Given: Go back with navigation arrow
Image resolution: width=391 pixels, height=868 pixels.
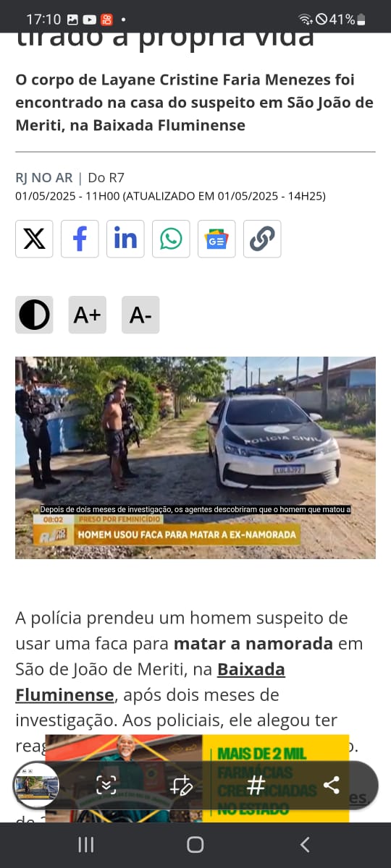Looking at the screenshot, I should point(305,844).
